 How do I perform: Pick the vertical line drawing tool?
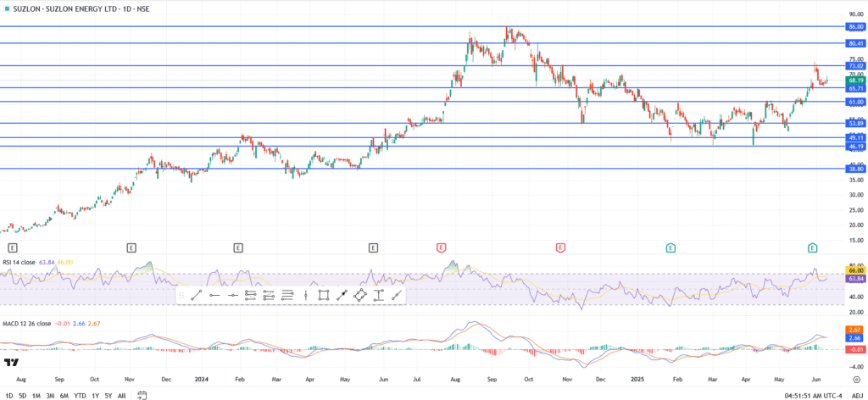305,295
